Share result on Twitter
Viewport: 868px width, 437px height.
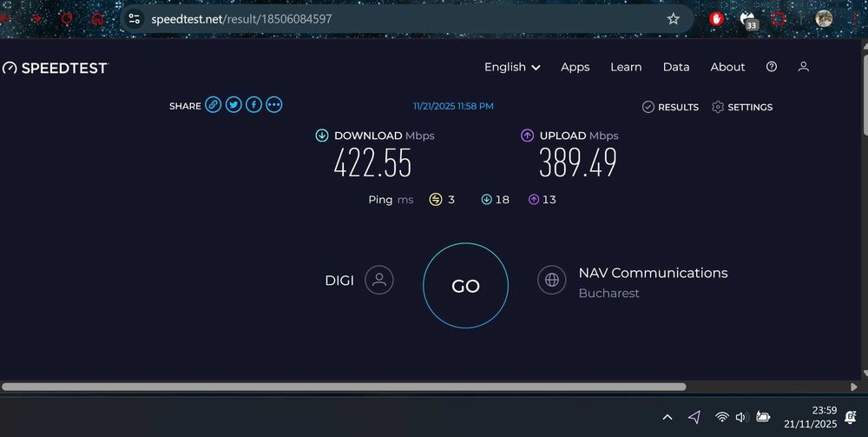tap(233, 104)
